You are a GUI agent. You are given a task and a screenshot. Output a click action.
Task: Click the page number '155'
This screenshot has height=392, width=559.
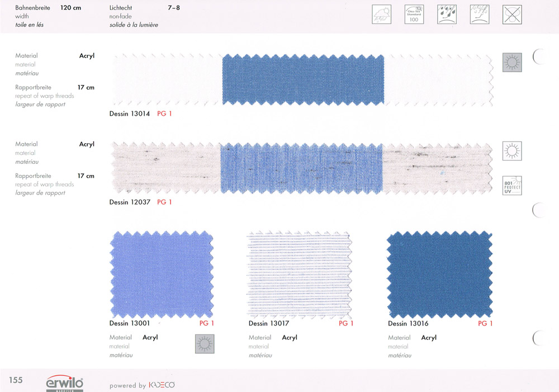tap(16, 380)
